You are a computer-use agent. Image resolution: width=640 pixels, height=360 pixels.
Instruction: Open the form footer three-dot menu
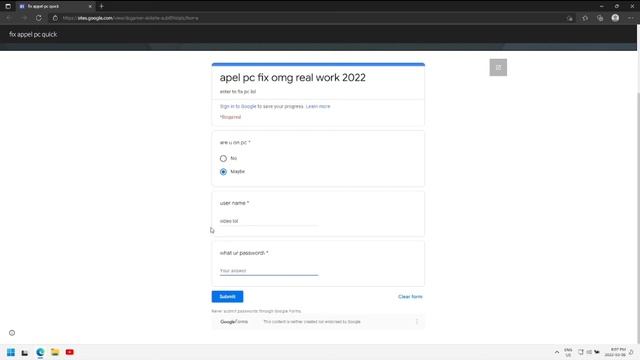417,322
